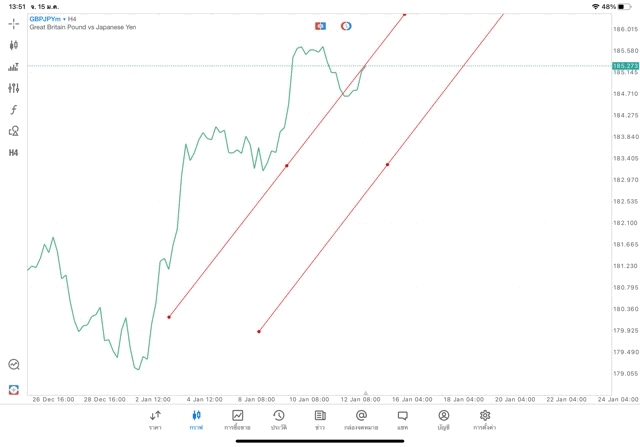Open chart search magnifier icon at lower left
The width and height of the screenshot is (640, 447).
click(x=14, y=365)
